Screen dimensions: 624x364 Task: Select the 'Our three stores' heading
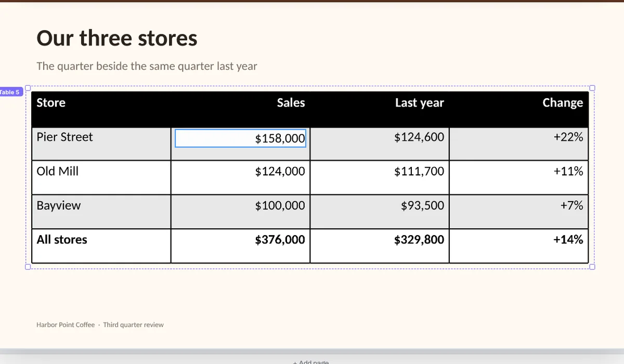(x=117, y=38)
